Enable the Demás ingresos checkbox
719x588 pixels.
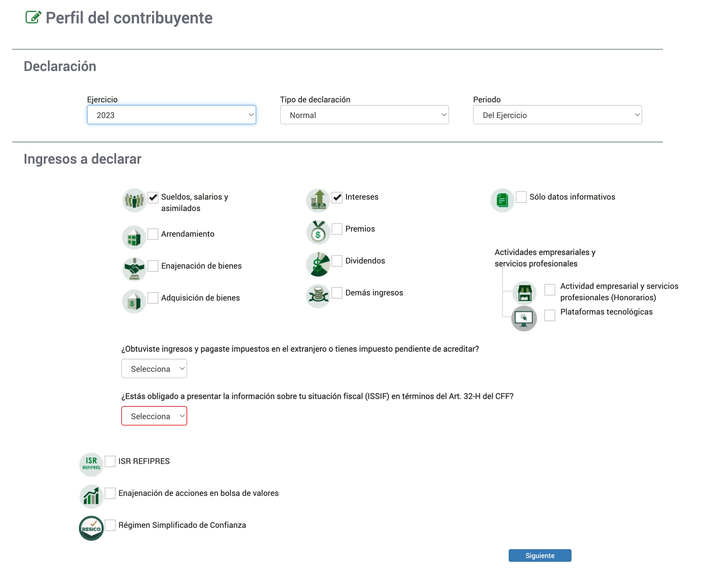(x=337, y=293)
